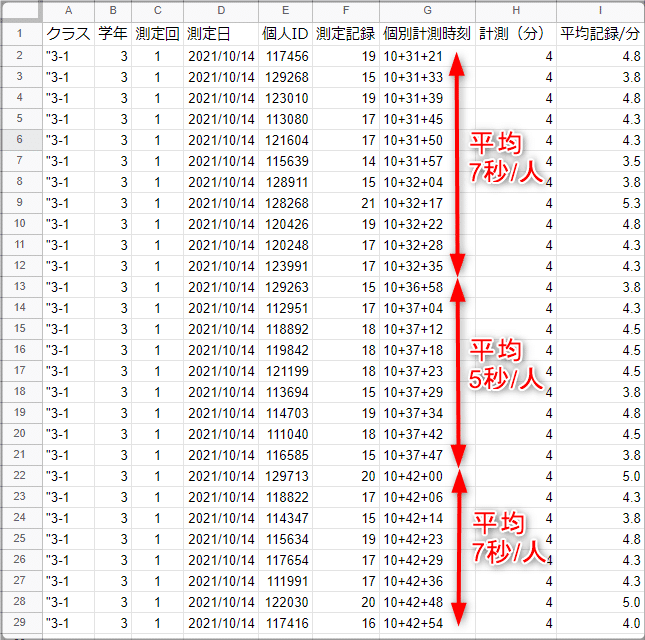The height and width of the screenshot is (640, 645).
Task: Select column I header
Action: pyautogui.click(x=601, y=11)
